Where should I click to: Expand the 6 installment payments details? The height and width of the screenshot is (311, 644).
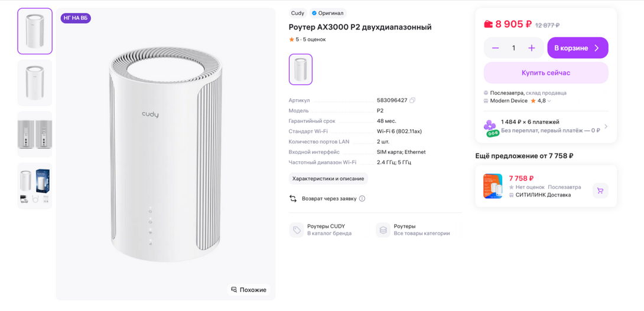[606, 126]
